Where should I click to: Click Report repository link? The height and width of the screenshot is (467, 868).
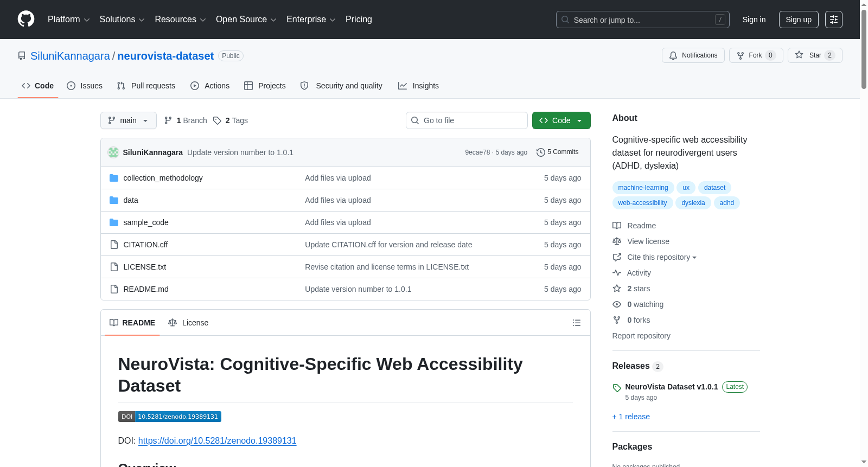click(x=641, y=336)
